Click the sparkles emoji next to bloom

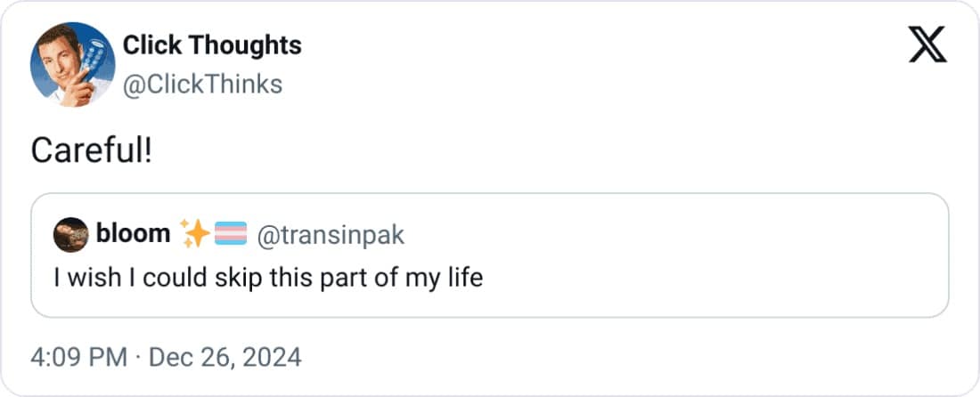tap(192, 234)
